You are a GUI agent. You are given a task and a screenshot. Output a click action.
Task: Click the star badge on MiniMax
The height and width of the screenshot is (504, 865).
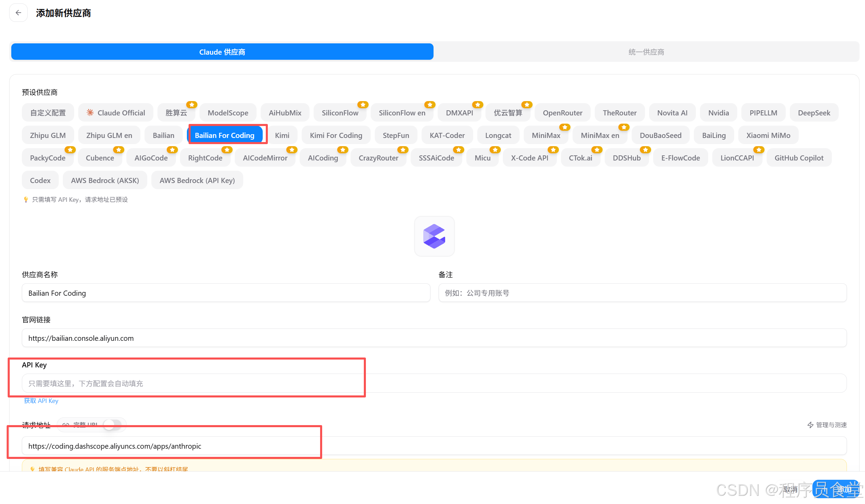(565, 127)
